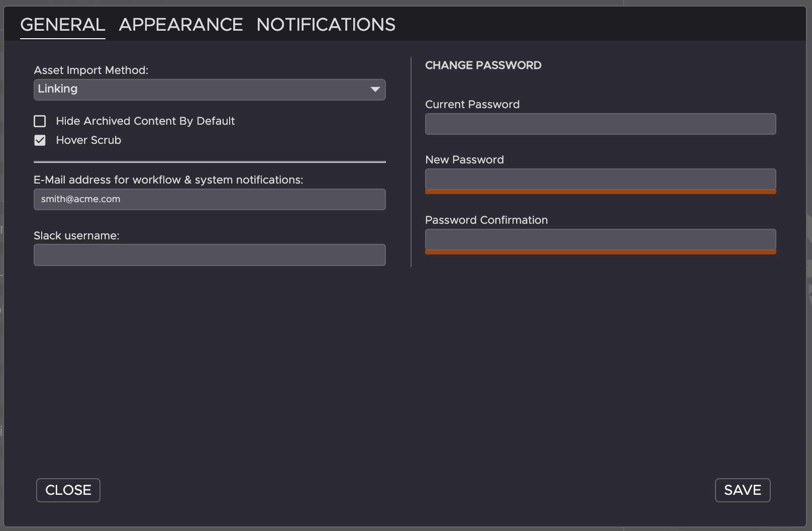This screenshot has height=531, width=812.
Task: Click into the Current Password field
Action: coord(600,124)
